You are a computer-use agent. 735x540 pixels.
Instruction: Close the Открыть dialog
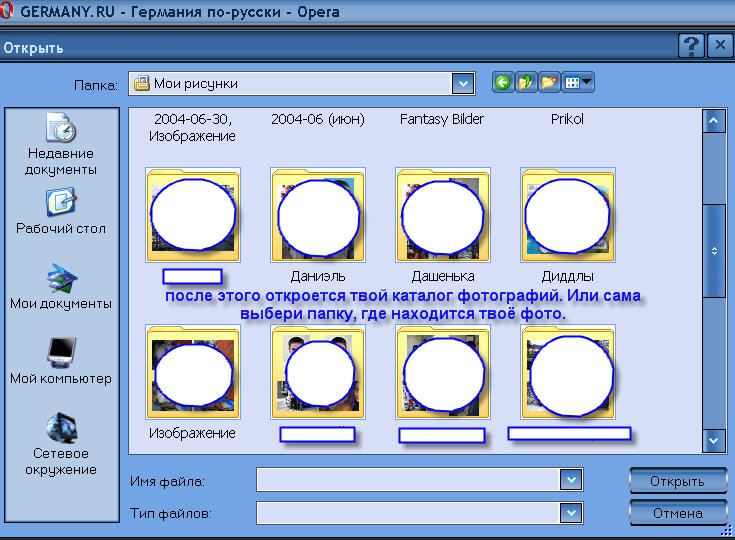[720, 46]
